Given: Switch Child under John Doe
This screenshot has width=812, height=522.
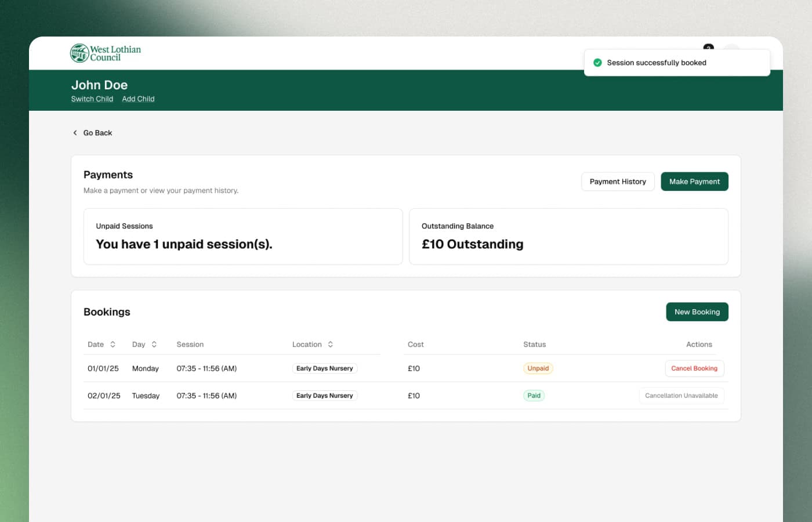Looking at the screenshot, I should click(92, 99).
